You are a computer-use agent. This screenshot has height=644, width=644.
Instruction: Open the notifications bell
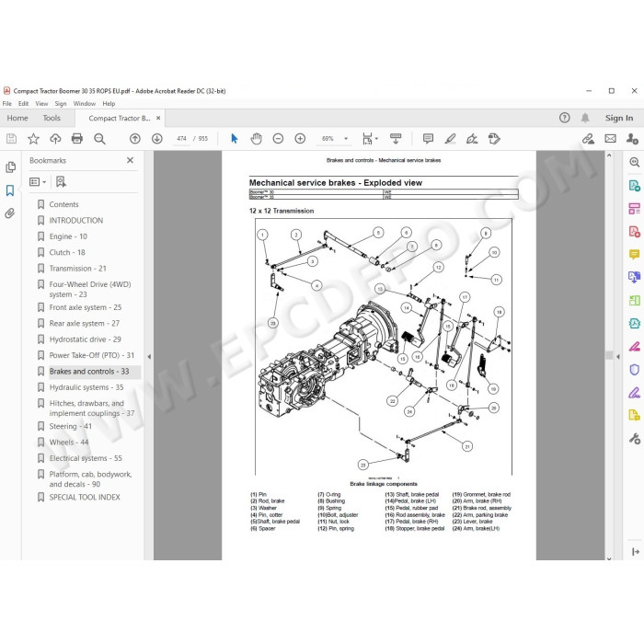(585, 118)
